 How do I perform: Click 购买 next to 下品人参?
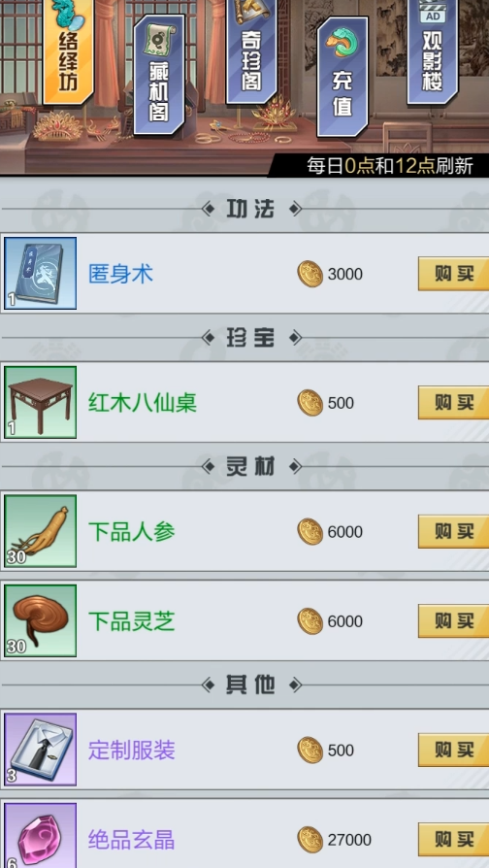coord(454,531)
